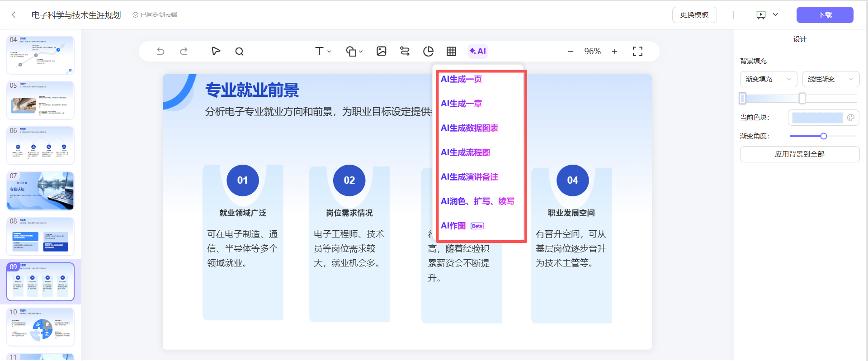
Task: Click the redo arrow icon
Action: coord(184,51)
